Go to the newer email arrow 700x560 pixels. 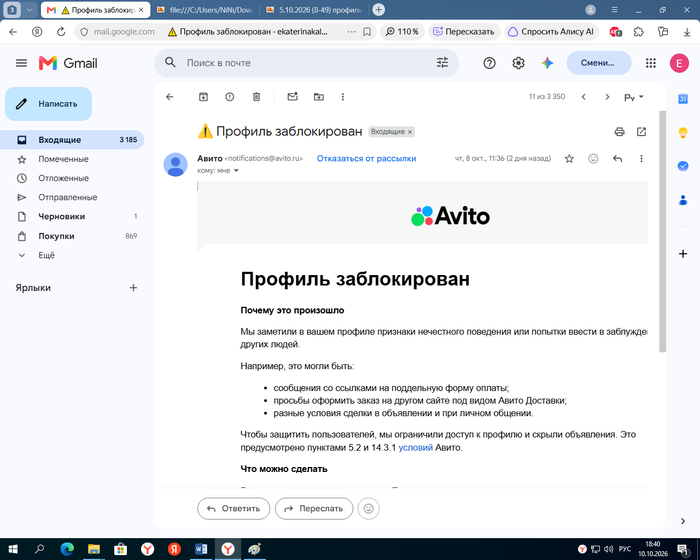point(583,97)
